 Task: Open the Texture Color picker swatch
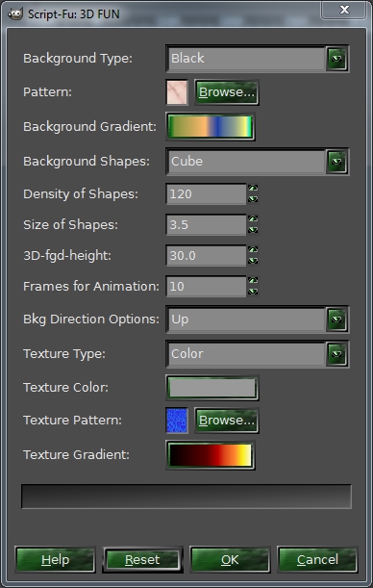point(211,388)
